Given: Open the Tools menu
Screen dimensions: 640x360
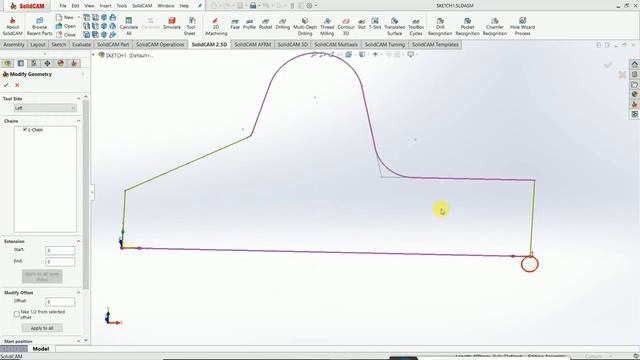Looking at the screenshot, I should click(x=122, y=6).
